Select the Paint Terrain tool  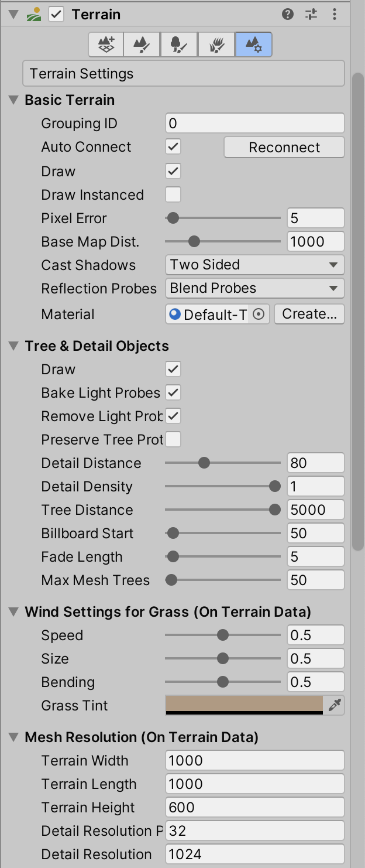click(143, 45)
